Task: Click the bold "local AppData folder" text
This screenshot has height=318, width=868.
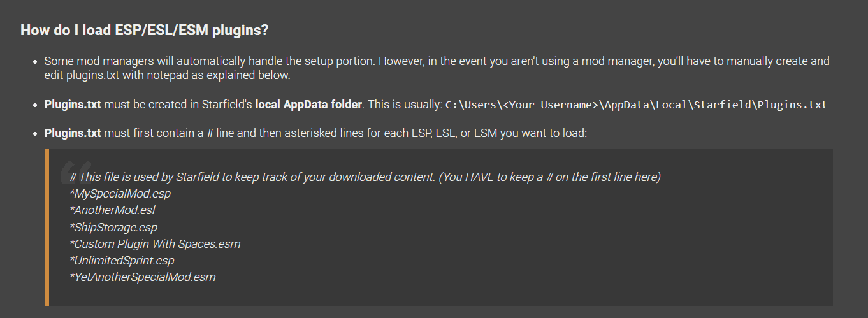Action: tap(308, 104)
